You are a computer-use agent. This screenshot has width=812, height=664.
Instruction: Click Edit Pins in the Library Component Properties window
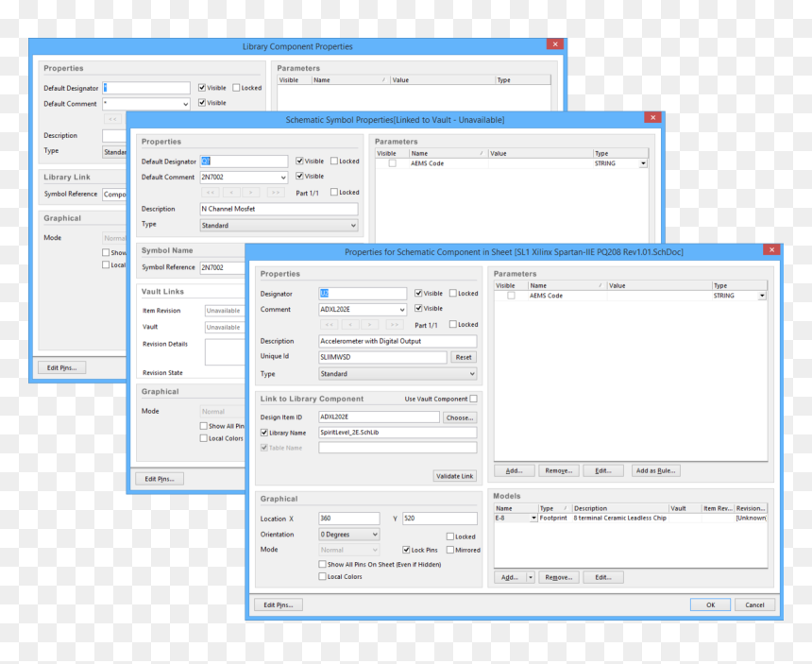61,367
